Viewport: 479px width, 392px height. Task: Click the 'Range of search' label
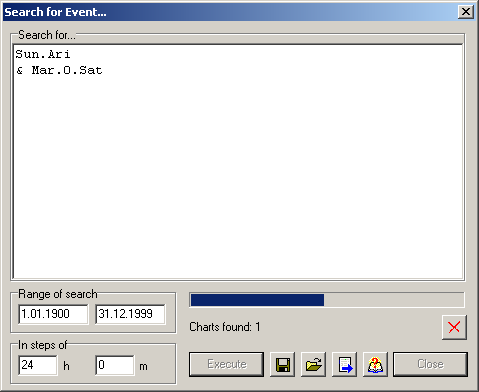coord(58,294)
